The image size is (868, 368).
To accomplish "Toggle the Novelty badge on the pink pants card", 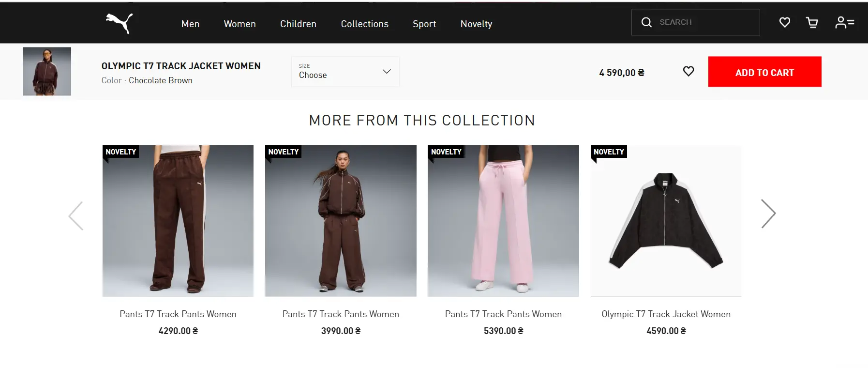I will [446, 152].
